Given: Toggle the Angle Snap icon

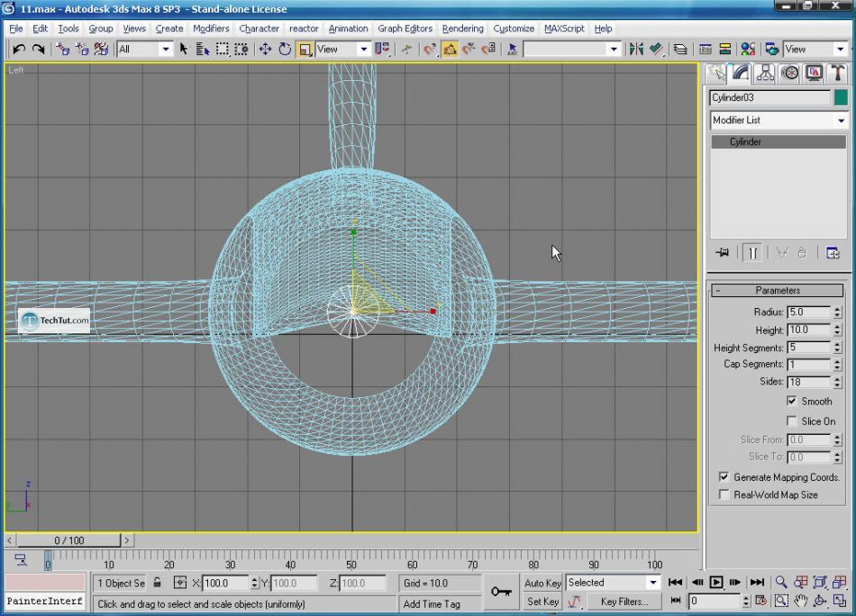Looking at the screenshot, I should pos(450,50).
